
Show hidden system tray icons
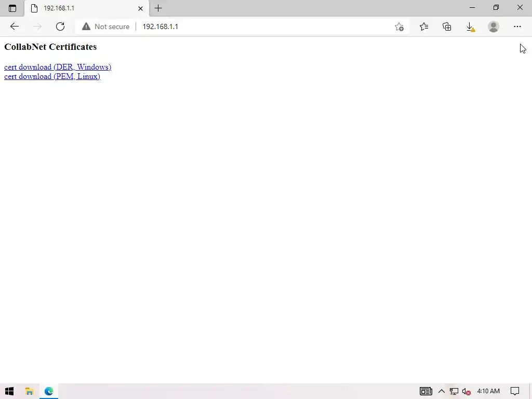pos(442,391)
